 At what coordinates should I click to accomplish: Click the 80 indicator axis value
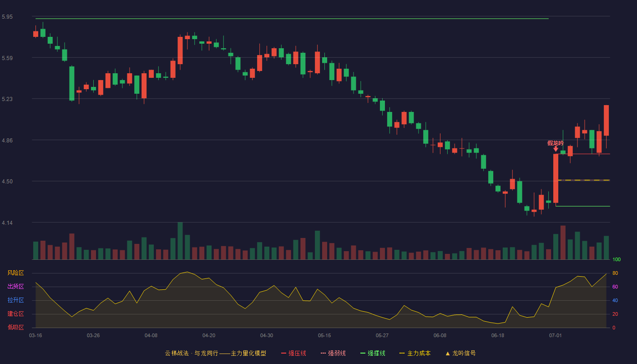click(615, 273)
